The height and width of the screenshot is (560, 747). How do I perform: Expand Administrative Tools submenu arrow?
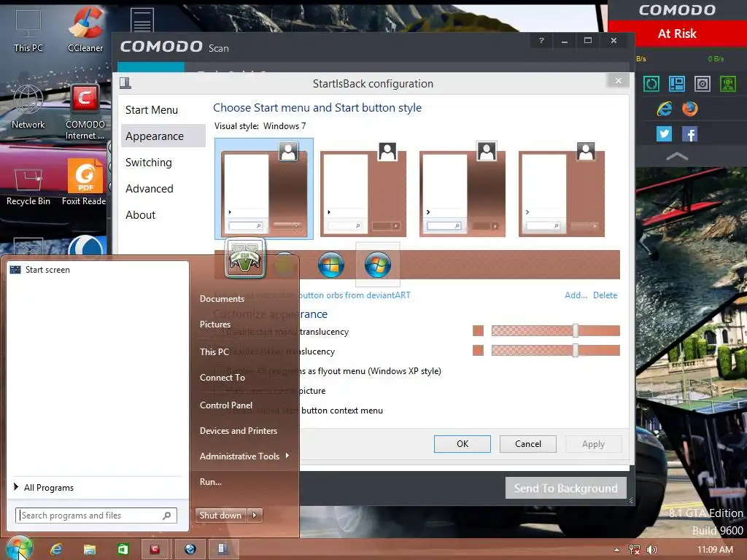click(287, 456)
